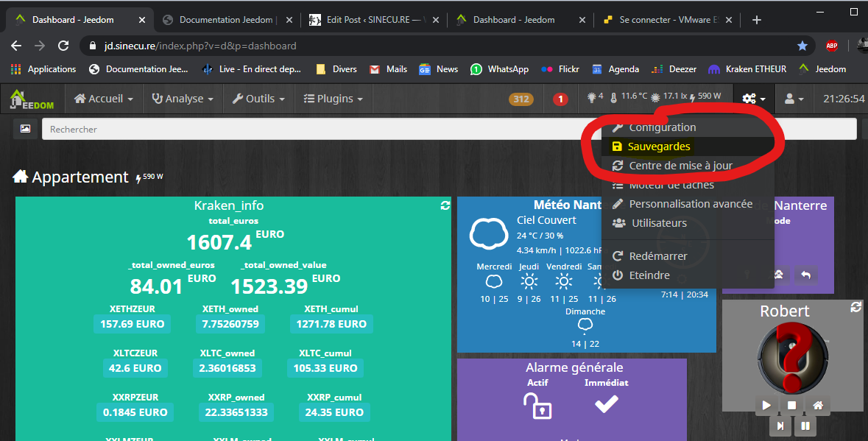868x441 pixels.
Task: Click the 1271.78 EURO XETH_cumul value
Action: (x=331, y=324)
